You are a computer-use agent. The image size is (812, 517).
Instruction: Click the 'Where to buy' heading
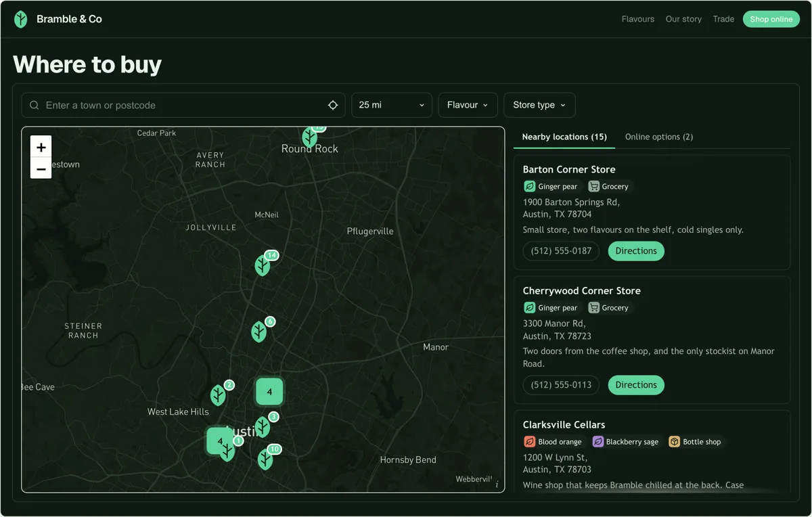coord(87,64)
